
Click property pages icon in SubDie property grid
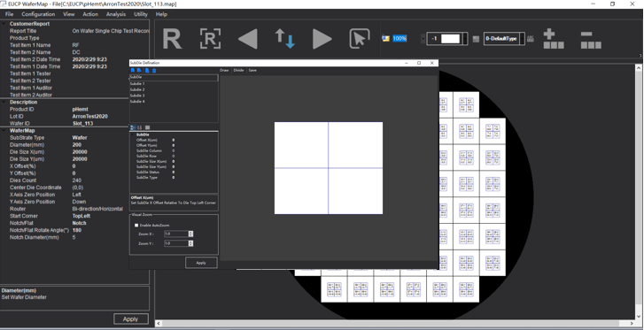(x=147, y=127)
